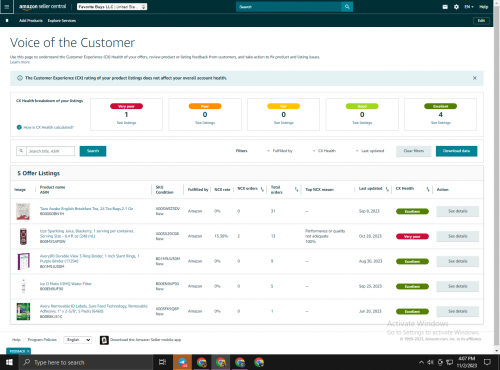See listings under Excellent
Screen dimensions: 500x370
pos(441,123)
